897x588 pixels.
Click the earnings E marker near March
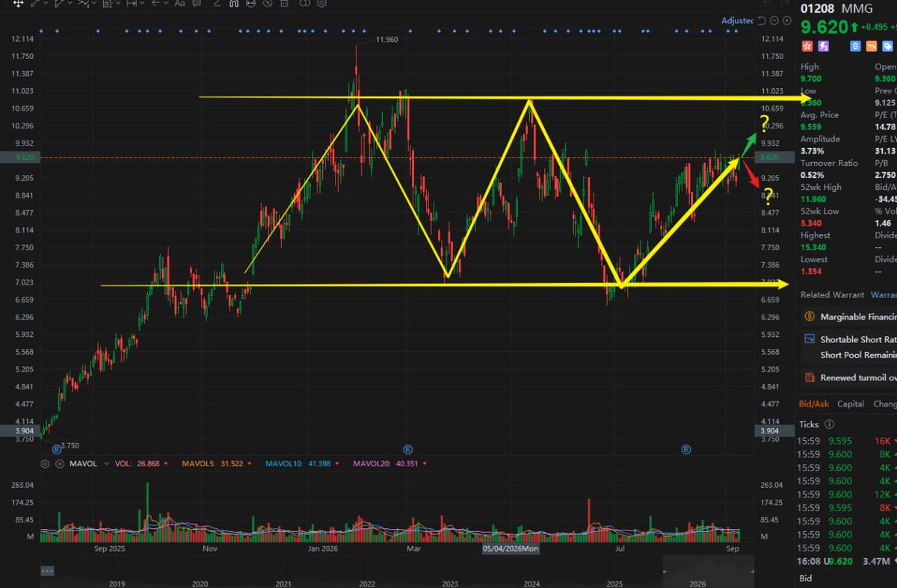(x=407, y=449)
